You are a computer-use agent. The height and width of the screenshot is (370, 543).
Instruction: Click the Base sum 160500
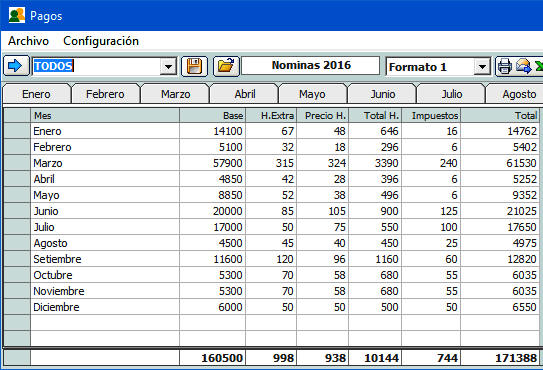[x=212, y=358]
